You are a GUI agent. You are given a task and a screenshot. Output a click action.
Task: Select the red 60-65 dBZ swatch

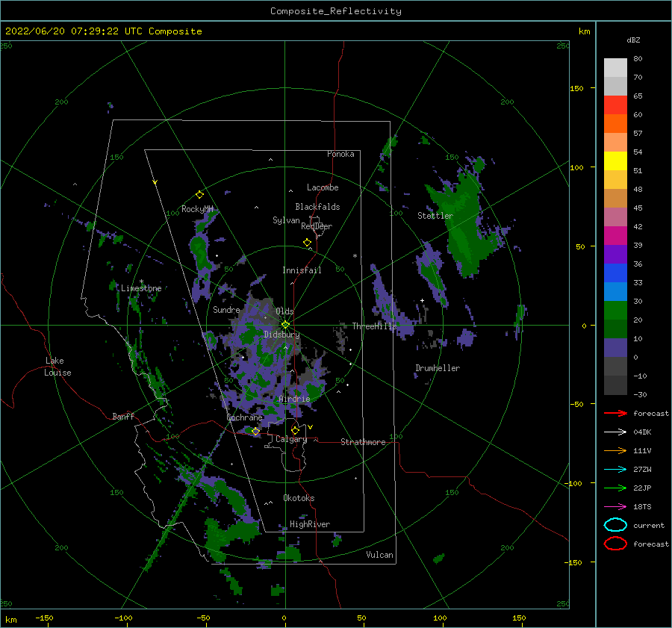click(615, 105)
